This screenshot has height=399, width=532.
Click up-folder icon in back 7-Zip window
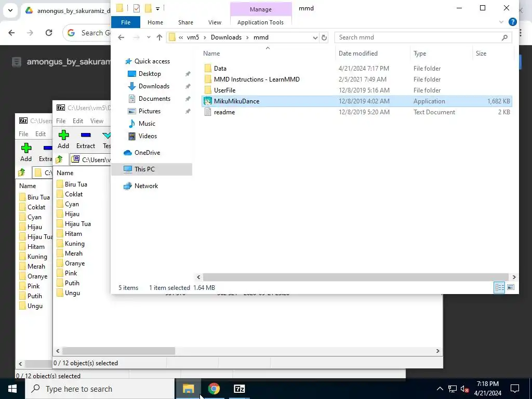(22, 172)
